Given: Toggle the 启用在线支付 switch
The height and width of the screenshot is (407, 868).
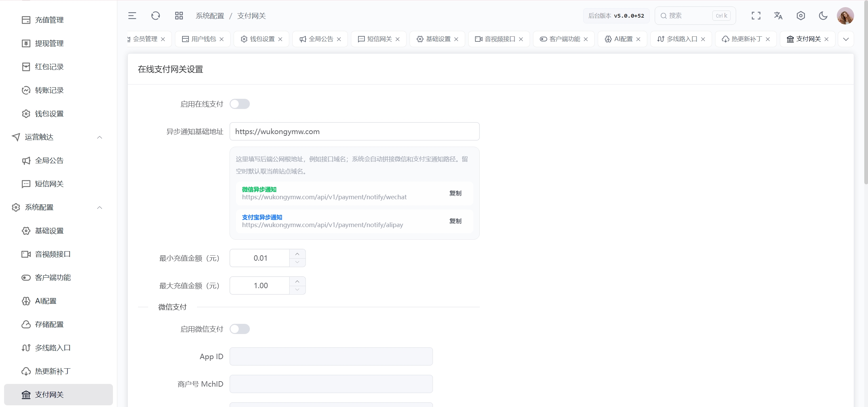Looking at the screenshot, I should click(240, 104).
